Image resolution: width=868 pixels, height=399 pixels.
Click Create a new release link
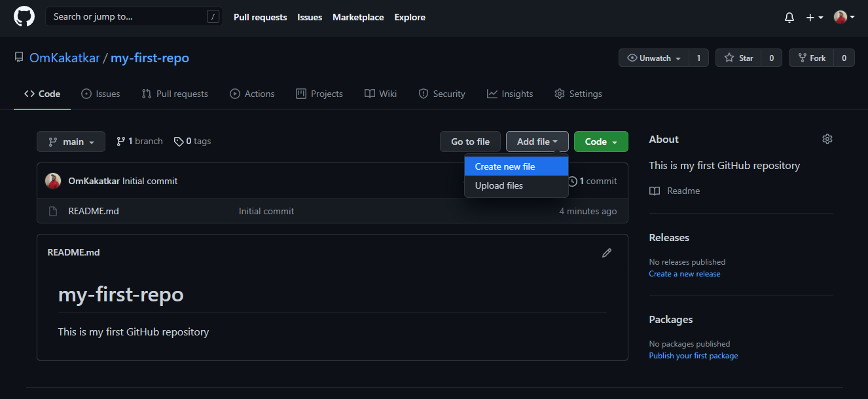pyautogui.click(x=685, y=274)
